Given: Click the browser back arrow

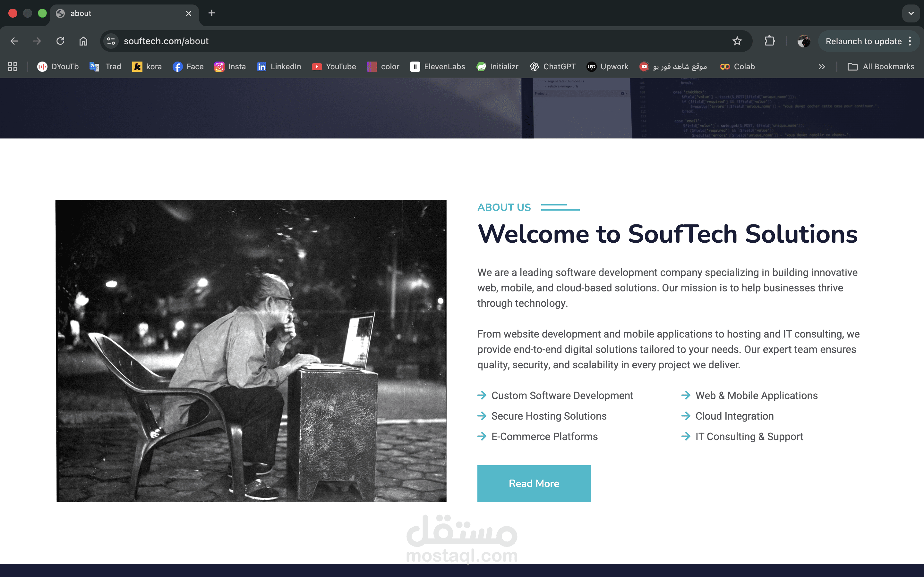Looking at the screenshot, I should 14,41.
